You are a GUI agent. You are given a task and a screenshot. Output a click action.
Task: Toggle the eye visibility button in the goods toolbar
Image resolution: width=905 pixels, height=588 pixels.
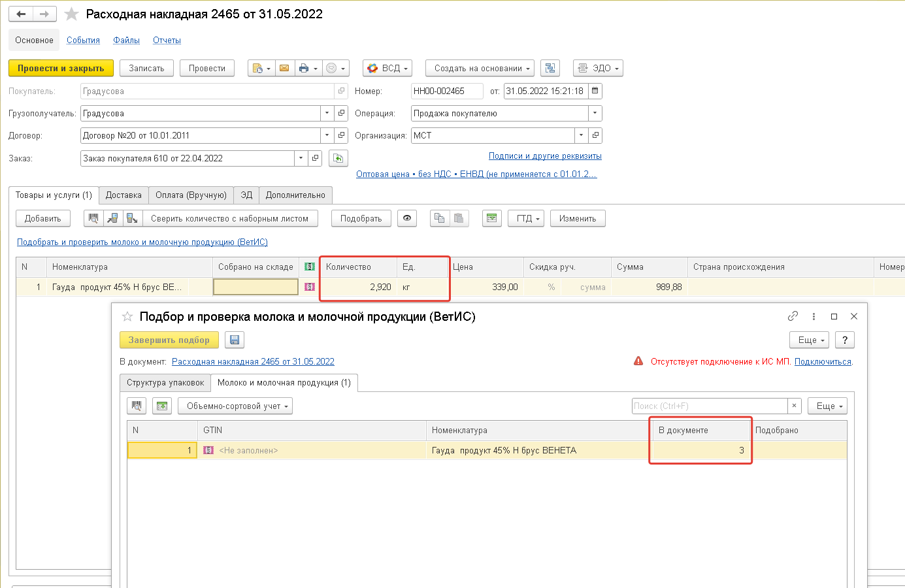(x=407, y=218)
